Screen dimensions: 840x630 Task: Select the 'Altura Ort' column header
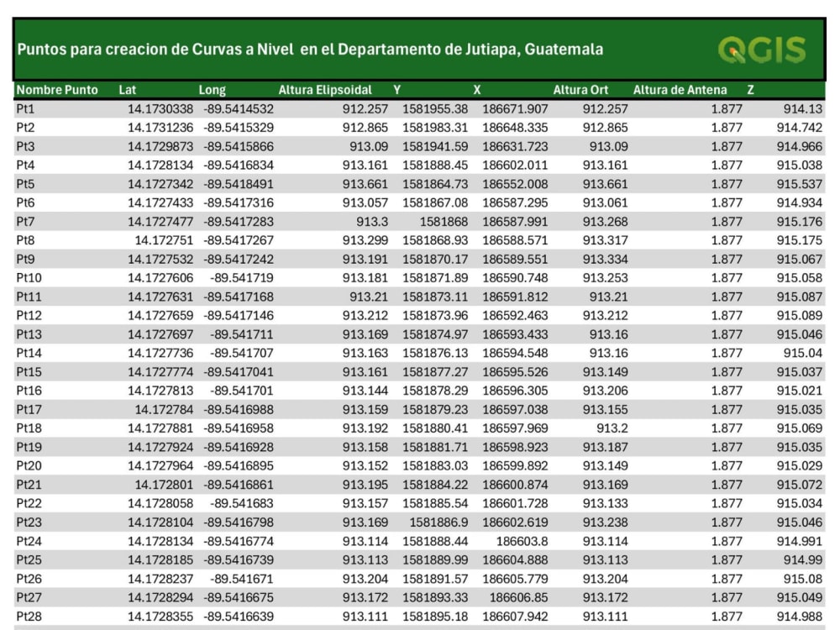(x=580, y=90)
